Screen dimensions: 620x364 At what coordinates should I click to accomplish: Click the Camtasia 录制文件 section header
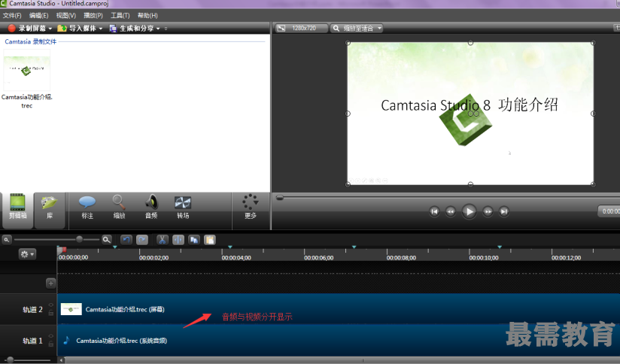point(30,41)
